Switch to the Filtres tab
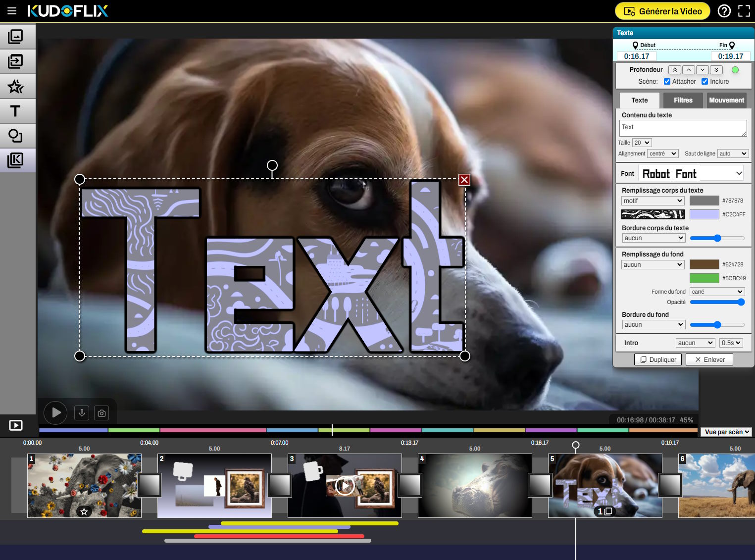Viewport: 755px width, 560px height. click(x=683, y=100)
